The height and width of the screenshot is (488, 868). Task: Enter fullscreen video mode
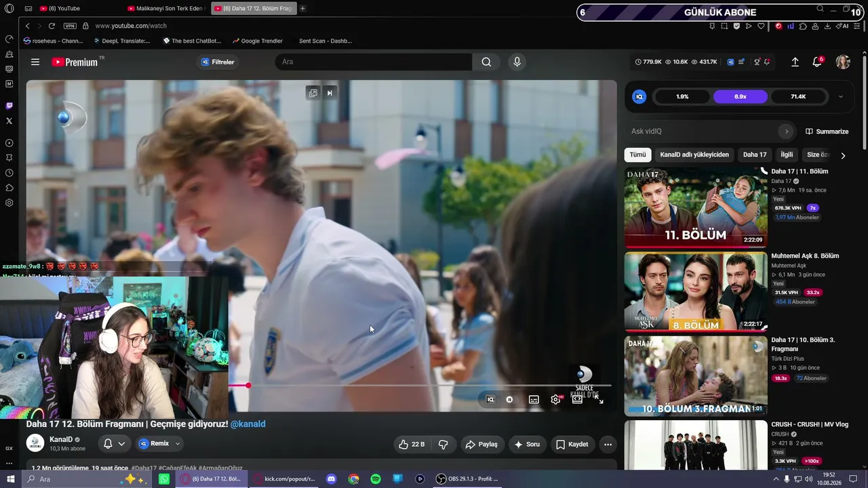point(599,400)
